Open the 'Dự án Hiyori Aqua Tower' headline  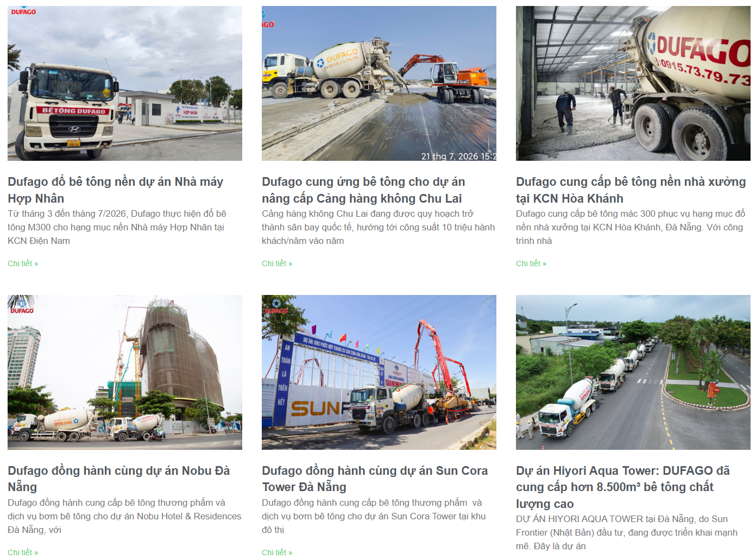tap(623, 487)
